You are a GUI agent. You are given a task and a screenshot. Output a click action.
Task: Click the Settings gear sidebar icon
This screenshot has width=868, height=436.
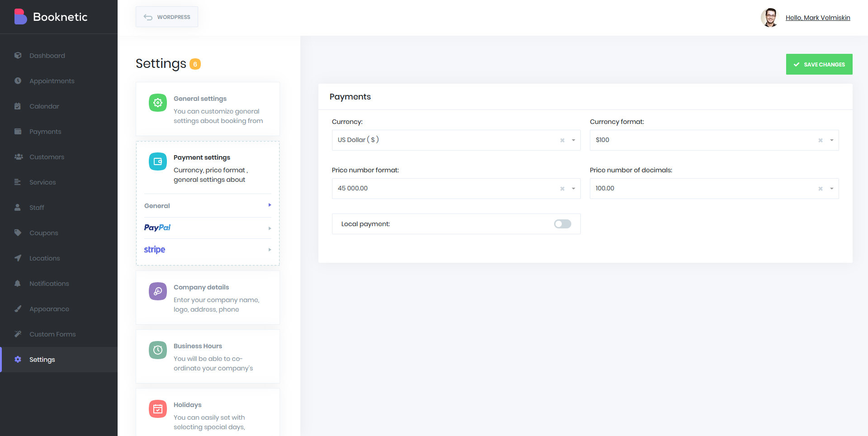coord(18,359)
